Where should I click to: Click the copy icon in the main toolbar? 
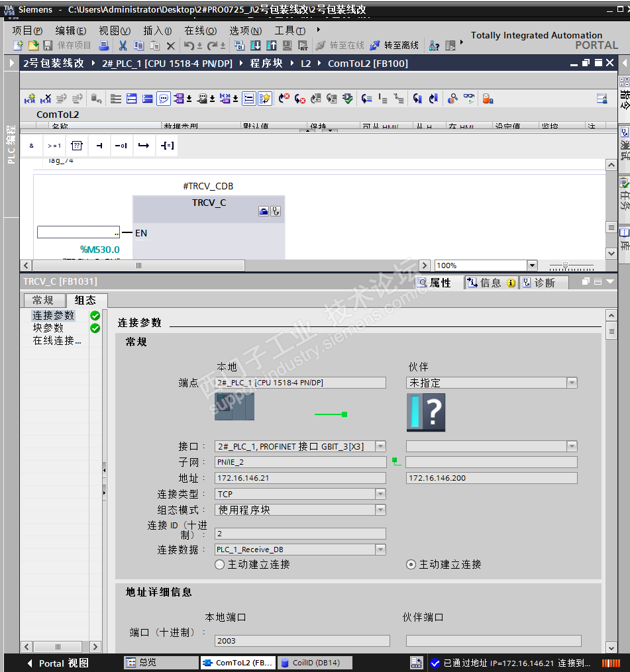tap(139, 46)
